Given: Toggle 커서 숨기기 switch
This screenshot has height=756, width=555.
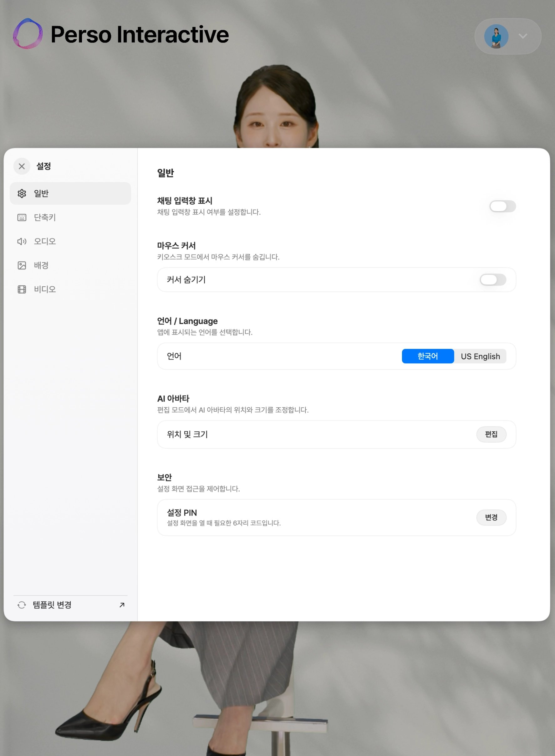Looking at the screenshot, I should [493, 280].
